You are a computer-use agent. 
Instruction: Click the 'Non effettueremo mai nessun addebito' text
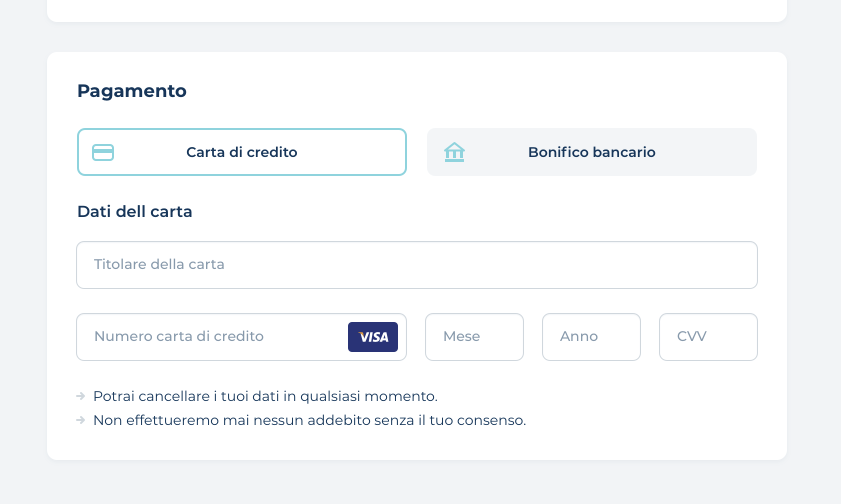(309, 420)
